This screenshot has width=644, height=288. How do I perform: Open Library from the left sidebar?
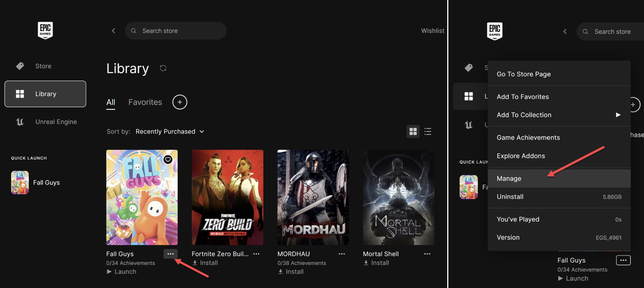tap(45, 94)
